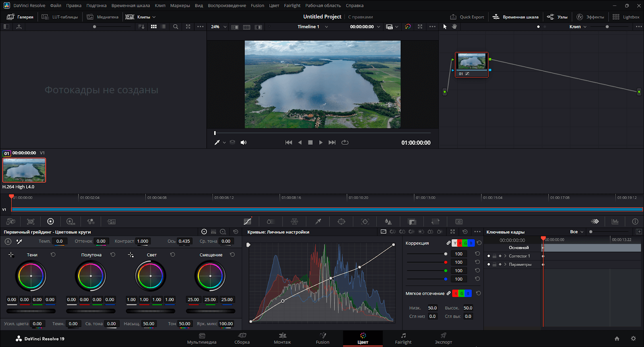Toggle the Y luminance curve channel
This screenshot has height=347, width=644.
pyautogui.click(x=454, y=243)
